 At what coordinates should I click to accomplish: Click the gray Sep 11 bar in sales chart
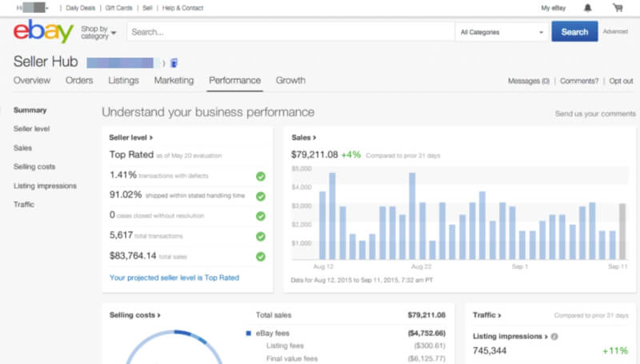(622, 231)
